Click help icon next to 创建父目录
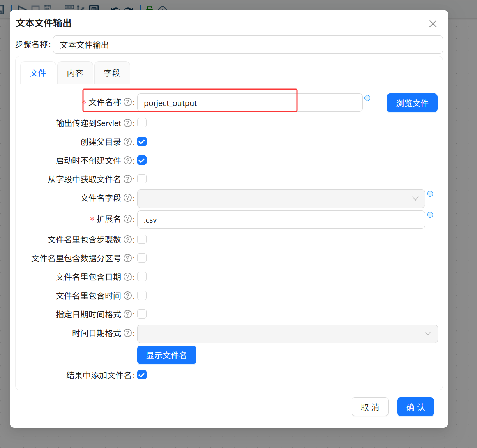This screenshot has height=448, width=477. [x=127, y=142]
